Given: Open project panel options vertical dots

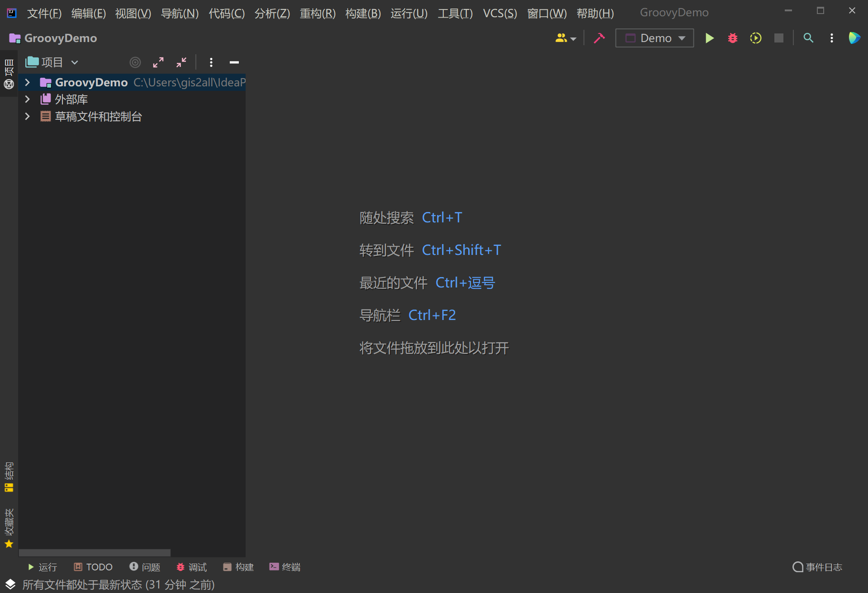Looking at the screenshot, I should pyautogui.click(x=211, y=62).
